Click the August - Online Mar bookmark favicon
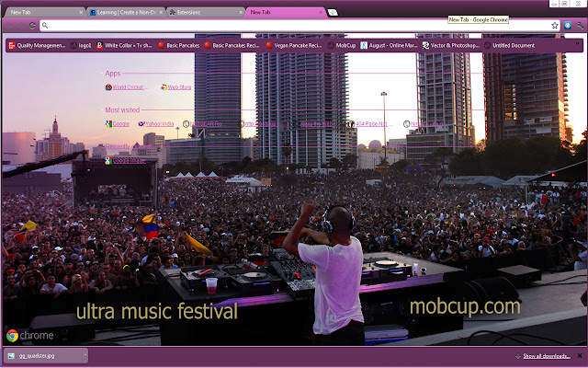The height and width of the screenshot is (368, 588). [x=364, y=45]
